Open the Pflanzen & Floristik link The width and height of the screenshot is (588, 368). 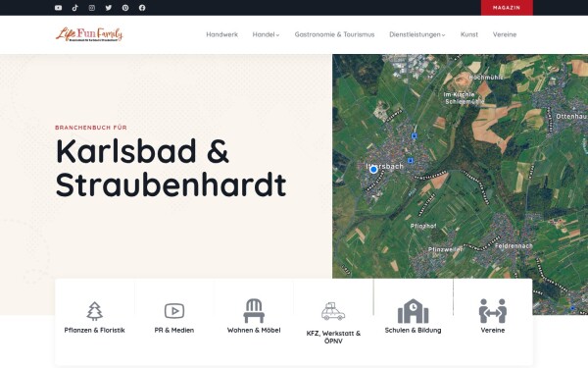coord(94,330)
